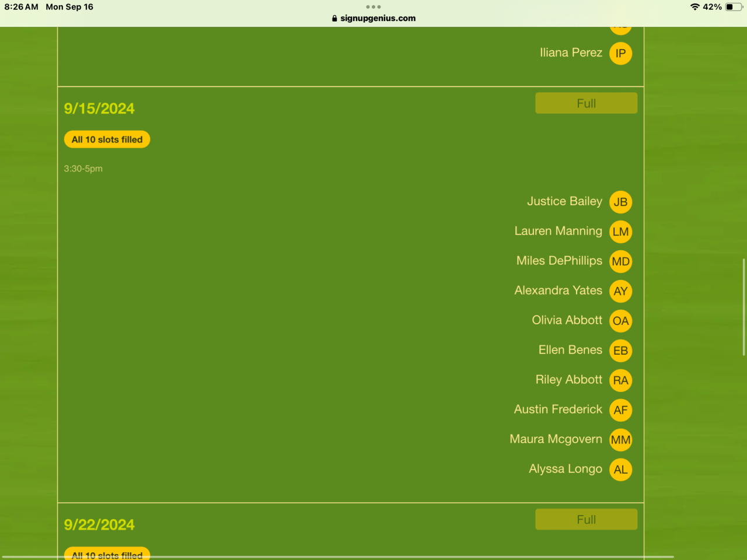Click Iliana Perez's IP avatar badge

(x=620, y=54)
